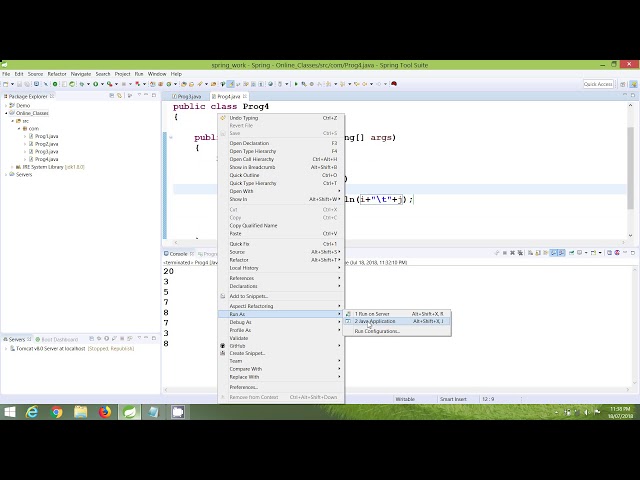Toggle Pin Console button

point(571,253)
